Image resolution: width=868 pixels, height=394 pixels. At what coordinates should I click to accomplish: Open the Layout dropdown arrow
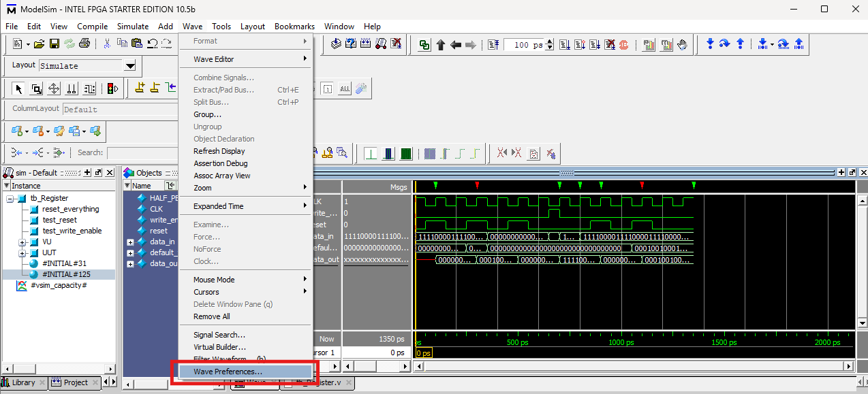[x=130, y=66]
